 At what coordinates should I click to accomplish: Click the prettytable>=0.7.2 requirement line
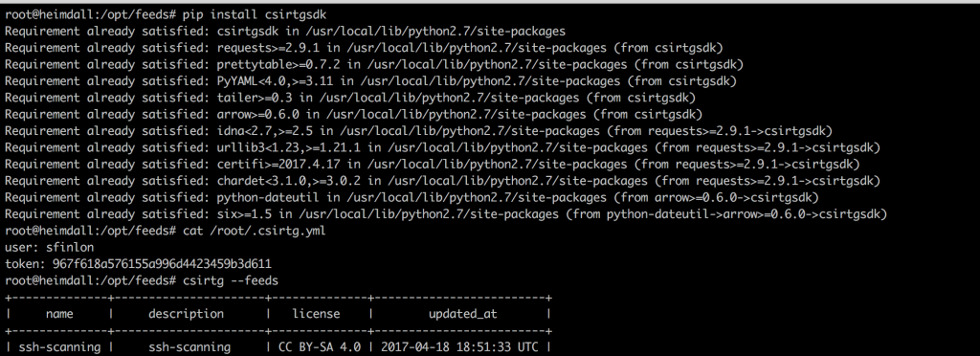tap(374, 64)
